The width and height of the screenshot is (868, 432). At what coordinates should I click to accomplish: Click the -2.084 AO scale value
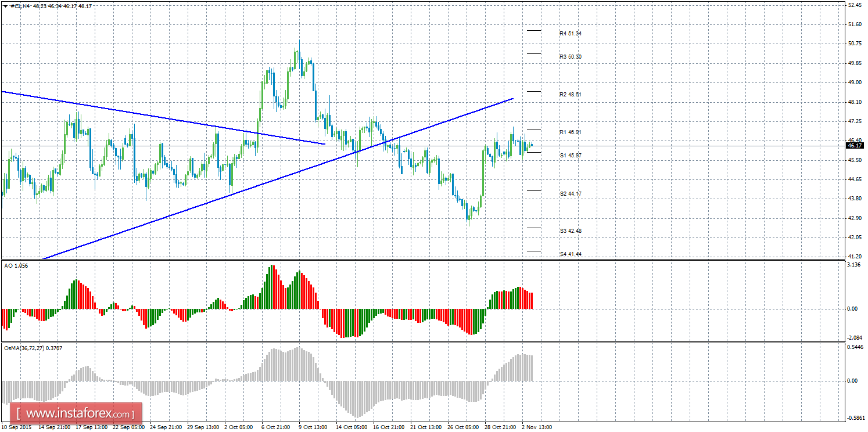pos(854,338)
